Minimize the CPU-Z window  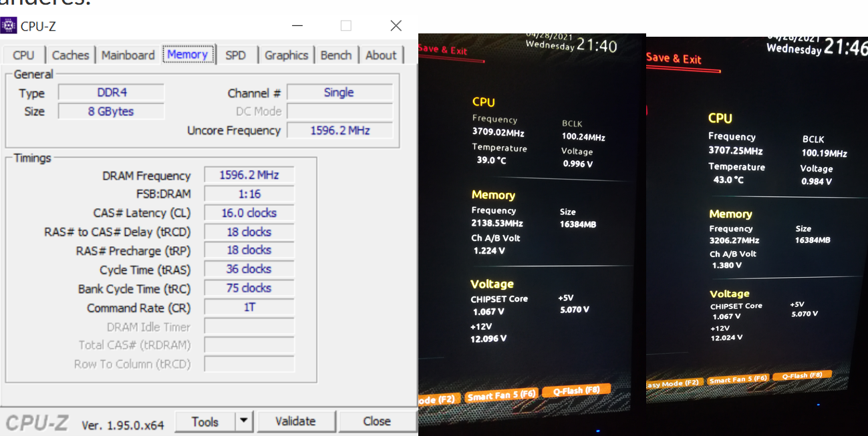pos(296,25)
